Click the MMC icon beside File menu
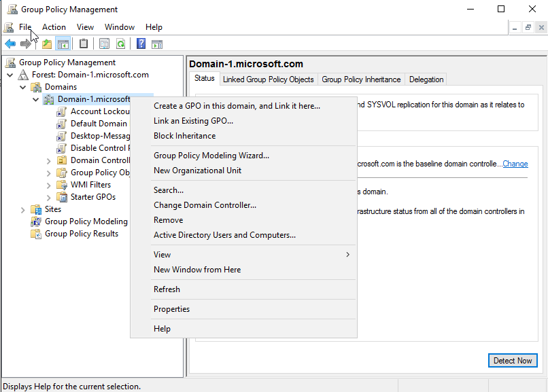Viewport: 548px width, 392px height. pyautogui.click(x=8, y=27)
